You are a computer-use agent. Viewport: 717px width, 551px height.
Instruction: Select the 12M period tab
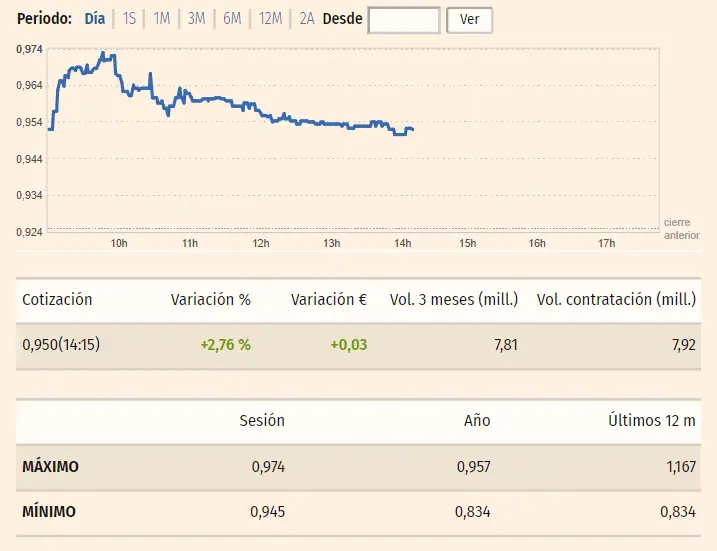(270, 19)
